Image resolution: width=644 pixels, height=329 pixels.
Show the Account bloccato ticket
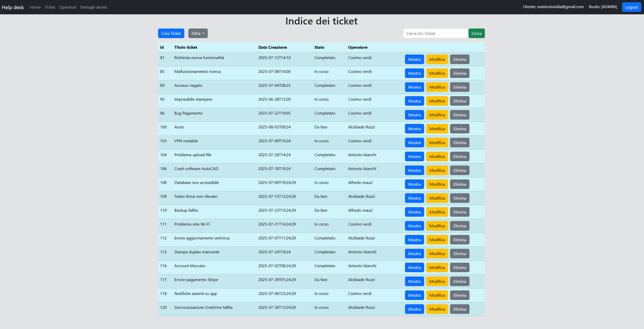414,267
